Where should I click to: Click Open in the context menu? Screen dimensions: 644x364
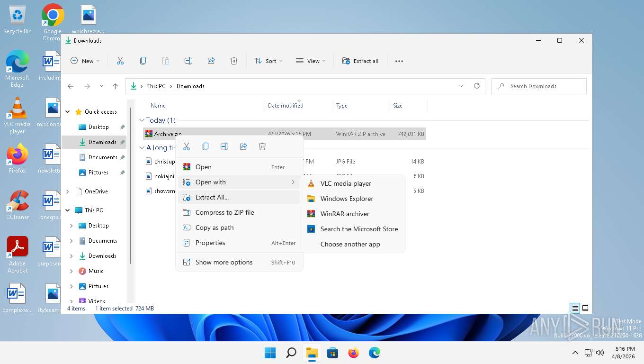[239, 167]
